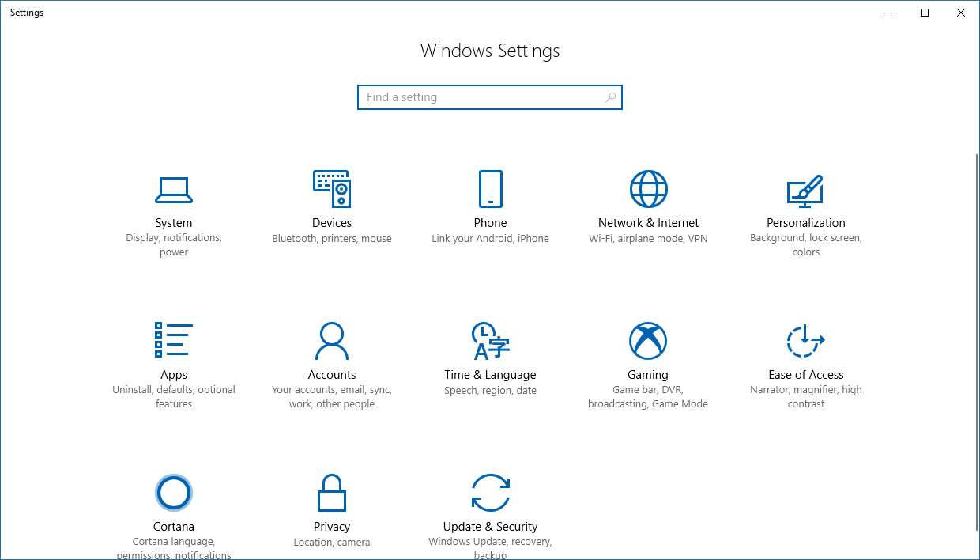This screenshot has height=560, width=980.
Task: Open the Apps list icon
Action: tap(173, 340)
